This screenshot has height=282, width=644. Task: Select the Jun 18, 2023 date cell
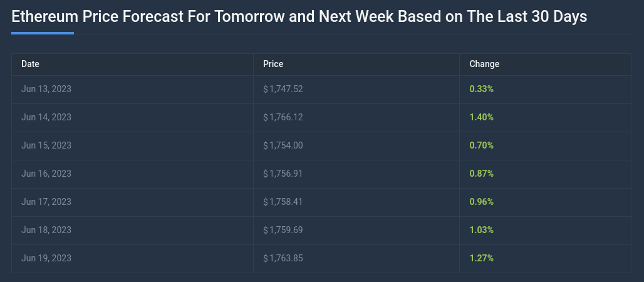click(46, 230)
